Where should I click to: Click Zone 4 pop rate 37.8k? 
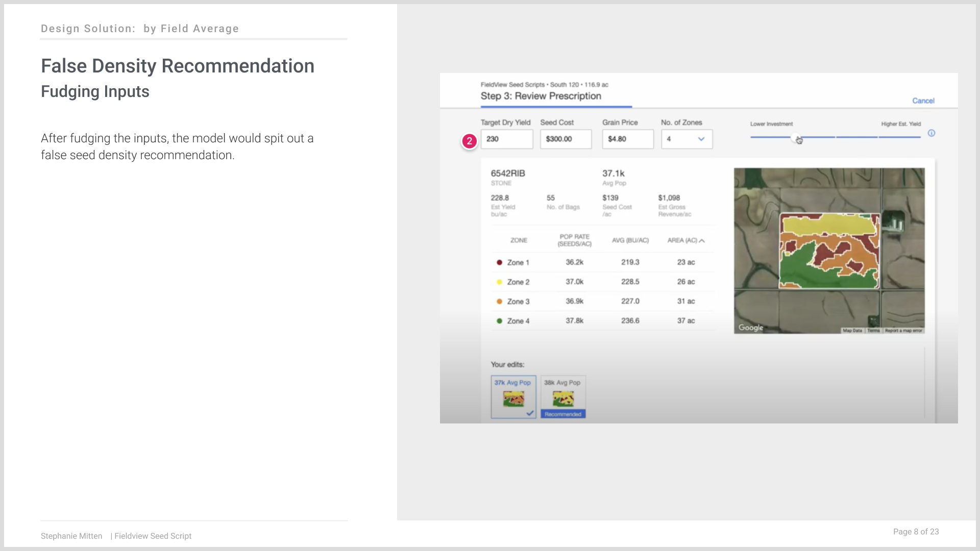[x=574, y=321]
